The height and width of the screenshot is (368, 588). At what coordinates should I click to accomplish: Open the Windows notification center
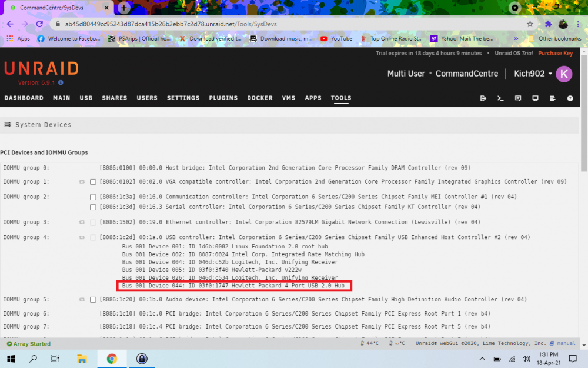point(573,359)
